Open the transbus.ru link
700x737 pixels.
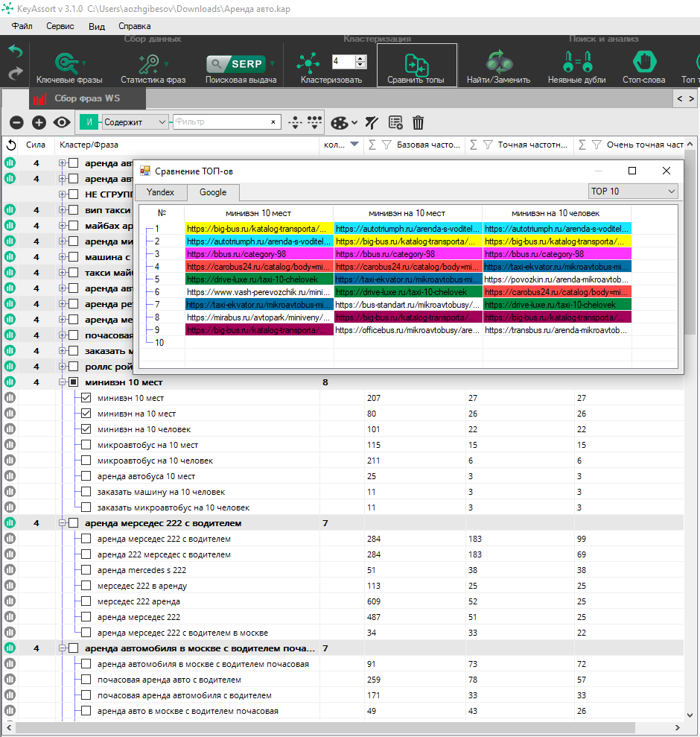(557, 330)
